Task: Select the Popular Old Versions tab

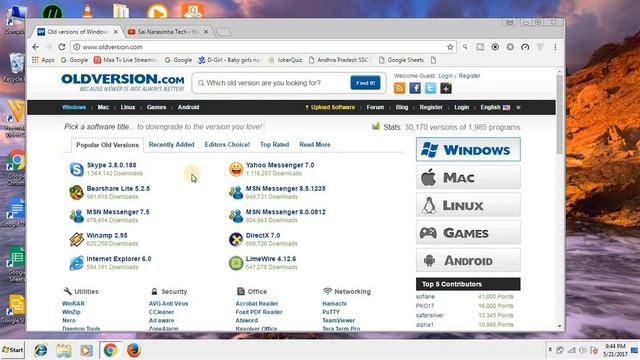Action: 107,145
